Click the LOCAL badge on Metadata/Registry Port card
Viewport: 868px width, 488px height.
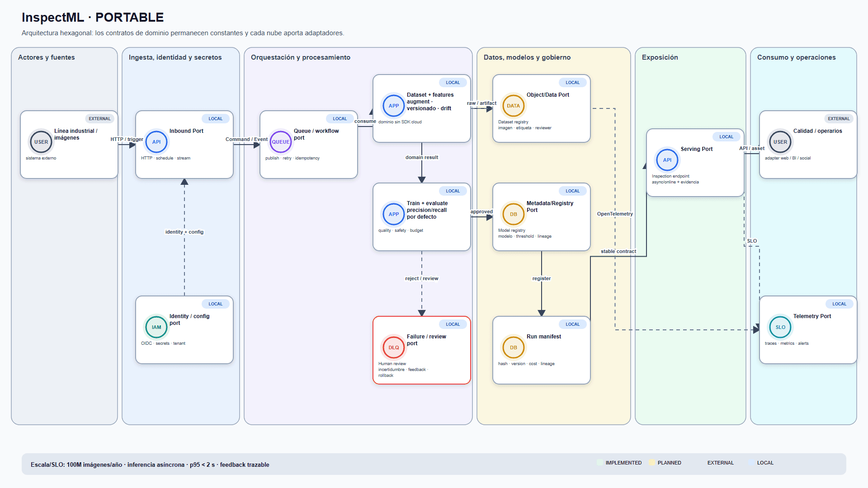coord(573,191)
